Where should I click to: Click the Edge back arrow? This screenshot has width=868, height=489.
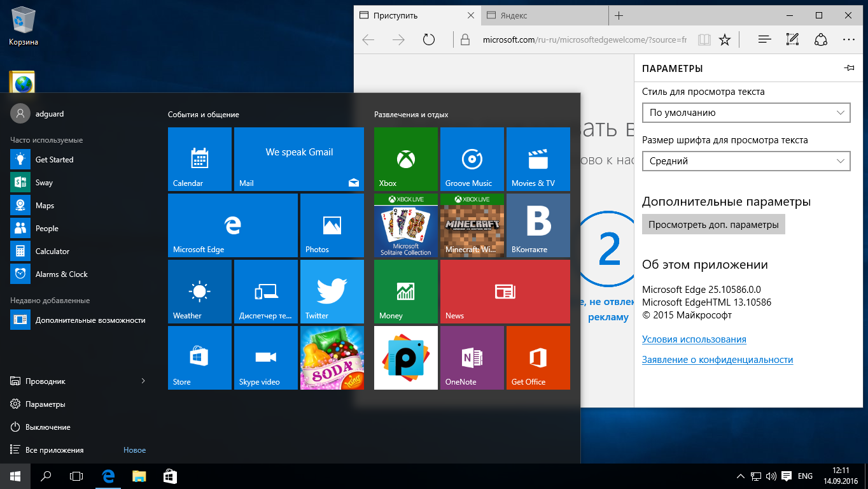coord(368,40)
